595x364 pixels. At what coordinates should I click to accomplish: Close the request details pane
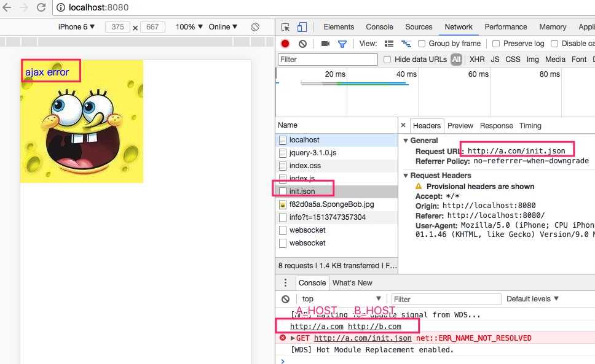[403, 125]
